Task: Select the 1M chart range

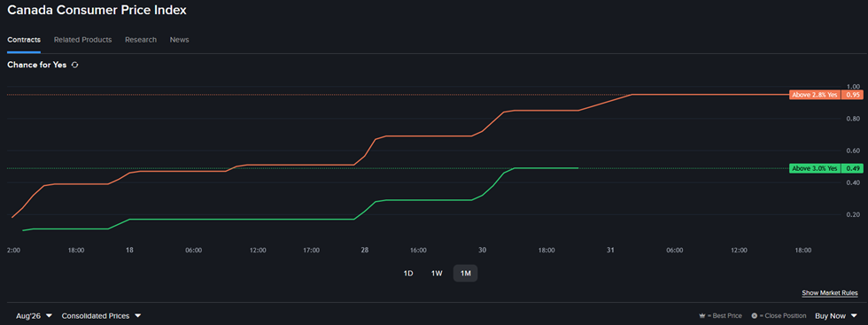Action: point(466,273)
